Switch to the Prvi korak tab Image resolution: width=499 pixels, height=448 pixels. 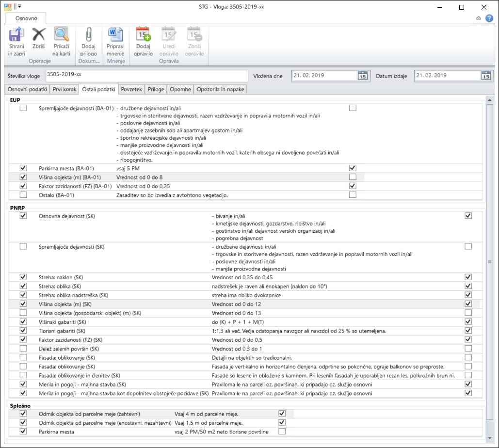(x=64, y=89)
